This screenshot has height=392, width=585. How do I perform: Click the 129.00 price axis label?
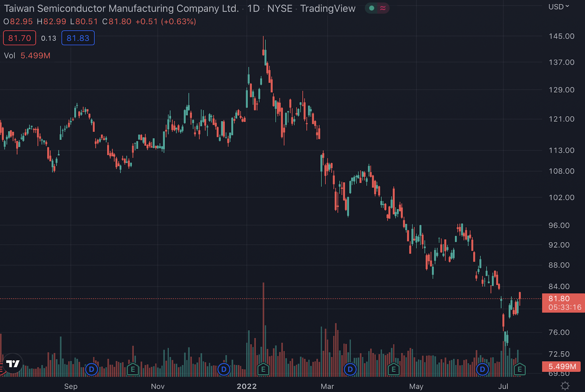pyautogui.click(x=561, y=90)
